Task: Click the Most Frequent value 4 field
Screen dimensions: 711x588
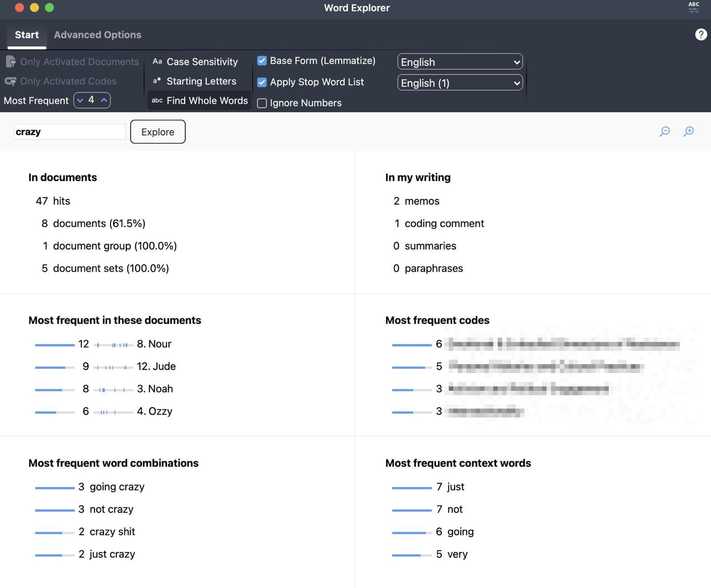Action: [x=91, y=100]
